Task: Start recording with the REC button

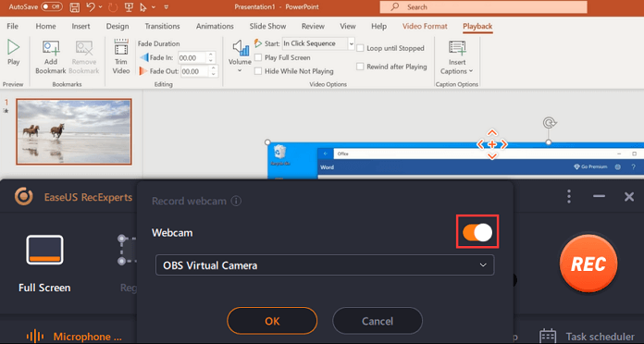Action: pyautogui.click(x=588, y=264)
